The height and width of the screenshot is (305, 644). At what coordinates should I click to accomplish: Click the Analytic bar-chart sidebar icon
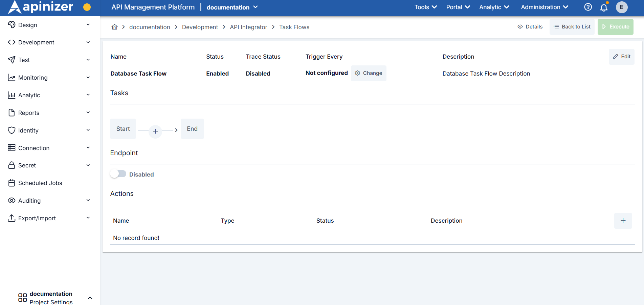[x=12, y=95]
